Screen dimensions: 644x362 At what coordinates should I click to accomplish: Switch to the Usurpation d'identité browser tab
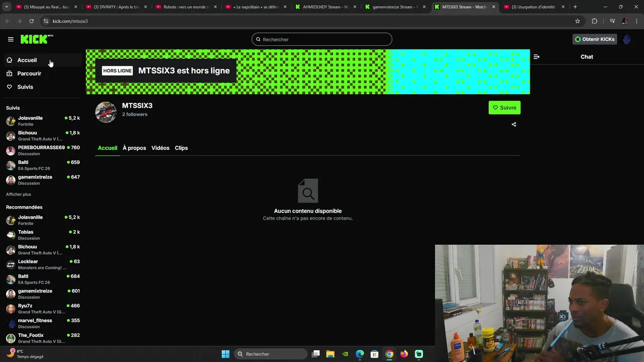click(x=534, y=7)
